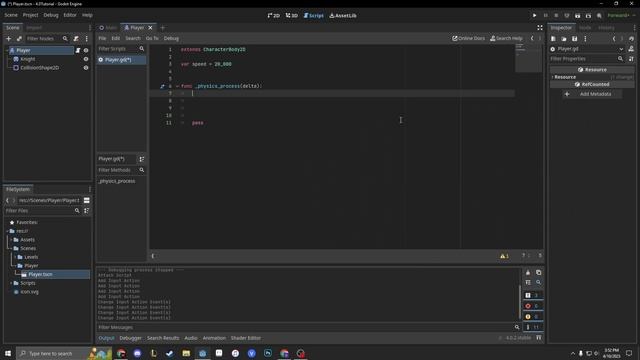
Task: Collapse the _physics_process function fold arrow
Action: point(177,86)
